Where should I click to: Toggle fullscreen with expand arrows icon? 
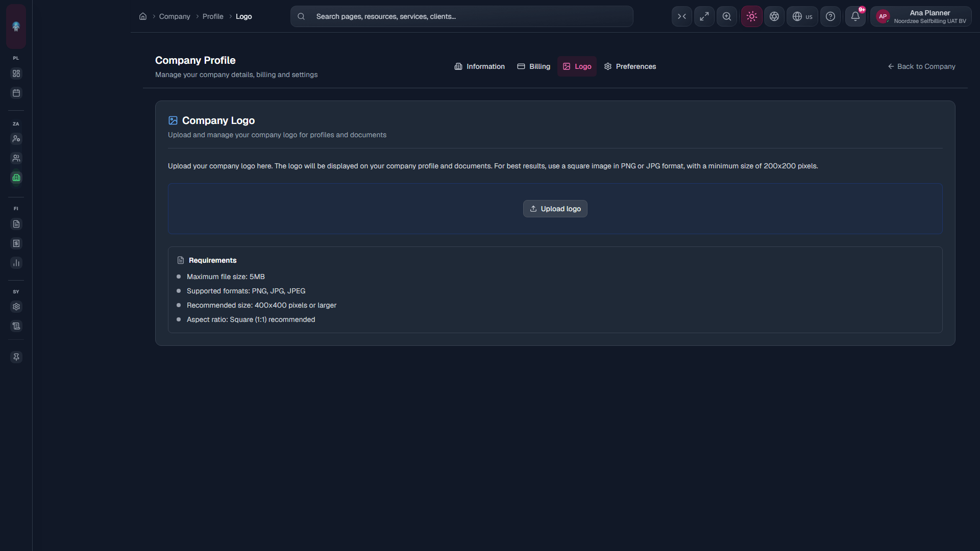click(x=704, y=16)
